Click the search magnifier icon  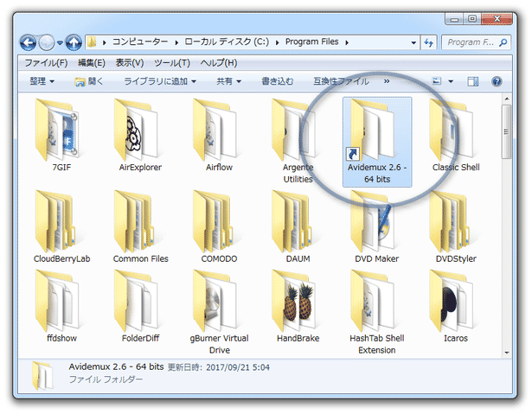503,42
